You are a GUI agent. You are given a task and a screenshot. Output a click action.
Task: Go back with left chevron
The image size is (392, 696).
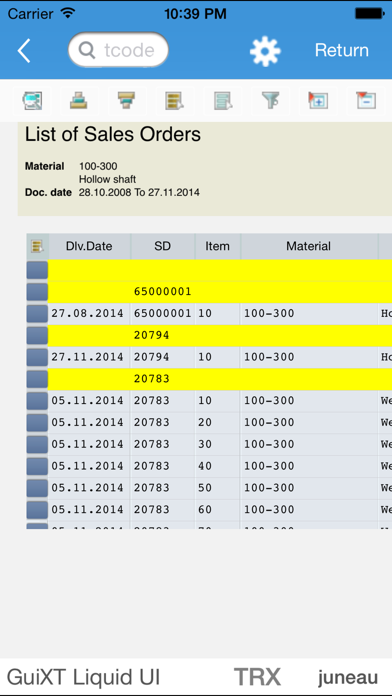[x=24, y=51]
